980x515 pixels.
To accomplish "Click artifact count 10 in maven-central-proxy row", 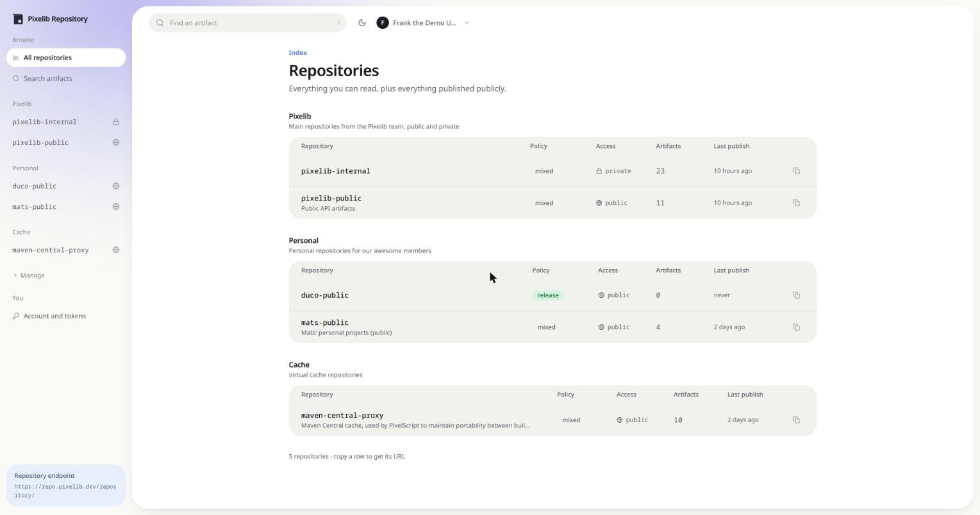I will coord(678,420).
